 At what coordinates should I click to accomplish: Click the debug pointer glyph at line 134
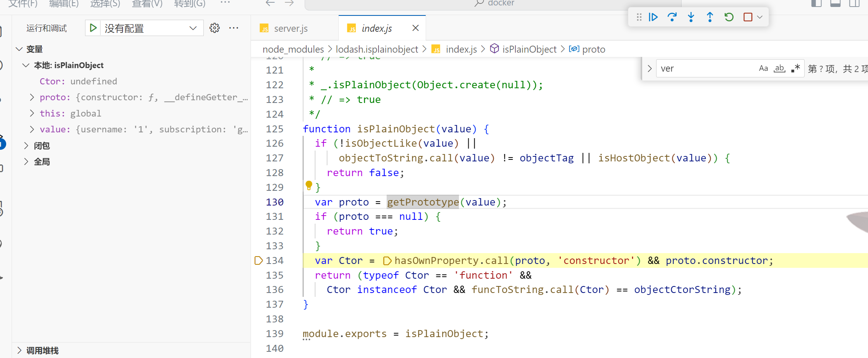point(258,260)
